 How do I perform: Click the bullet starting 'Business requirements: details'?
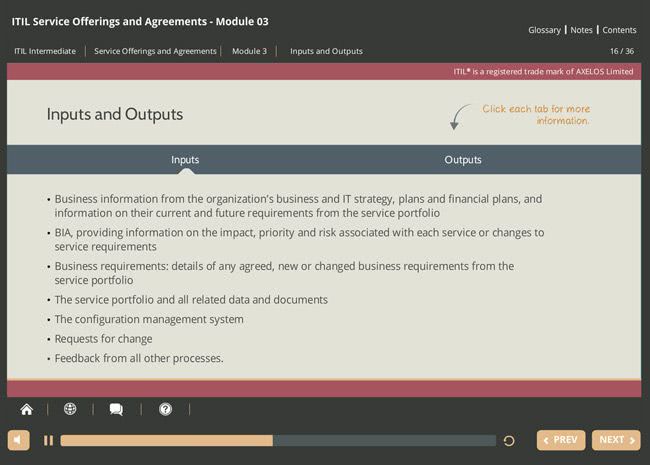point(284,273)
